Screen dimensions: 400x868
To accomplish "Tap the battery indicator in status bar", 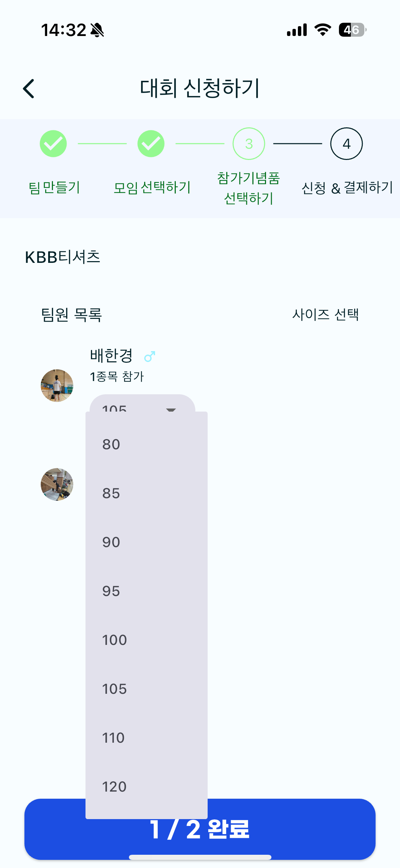I will (x=353, y=30).
